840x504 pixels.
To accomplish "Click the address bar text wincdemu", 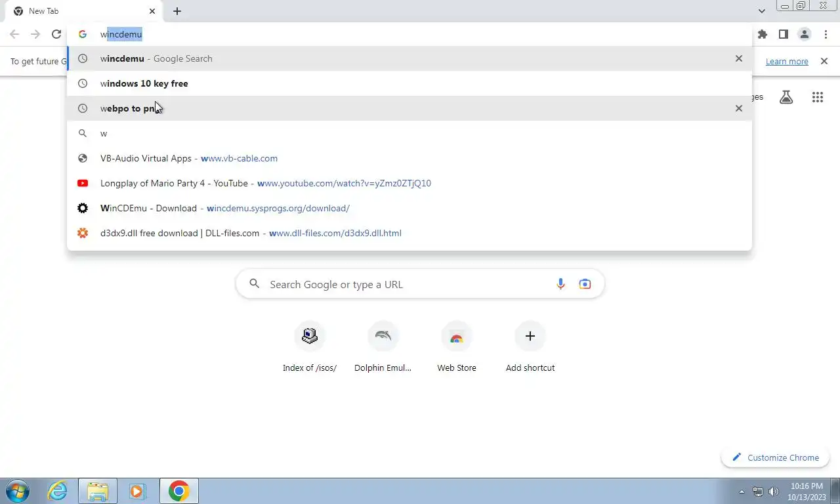I will [x=121, y=34].
